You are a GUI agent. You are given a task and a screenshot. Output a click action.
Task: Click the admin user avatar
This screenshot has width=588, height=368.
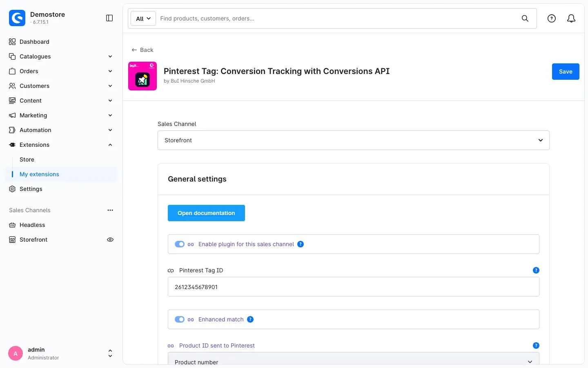click(16, 354)
